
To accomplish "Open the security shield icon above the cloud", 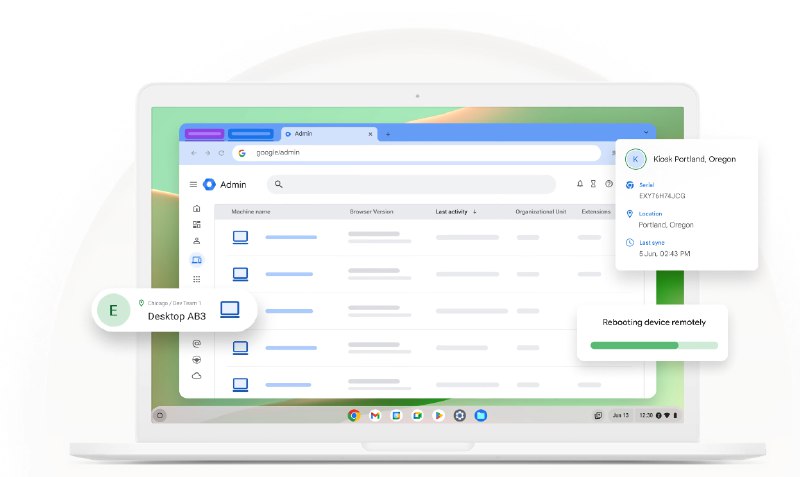I will coord(196,360).
